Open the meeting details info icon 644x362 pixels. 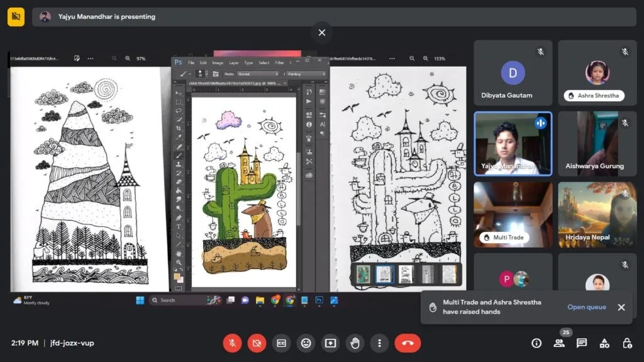point(536,343)
